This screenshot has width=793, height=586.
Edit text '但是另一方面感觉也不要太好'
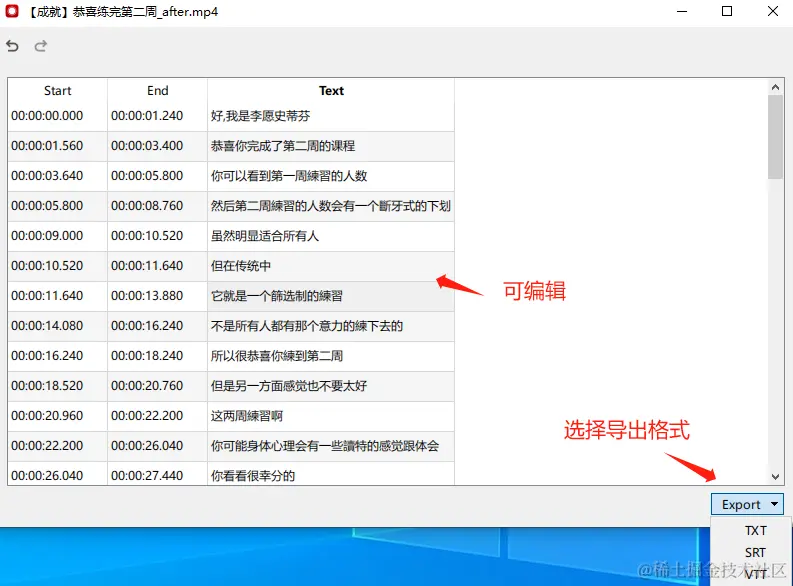331,386
